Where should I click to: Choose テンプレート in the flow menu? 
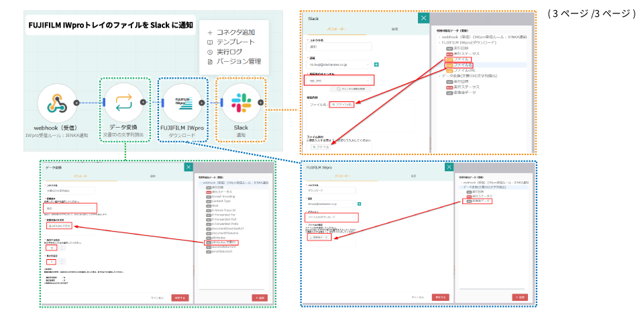[230, 42]
